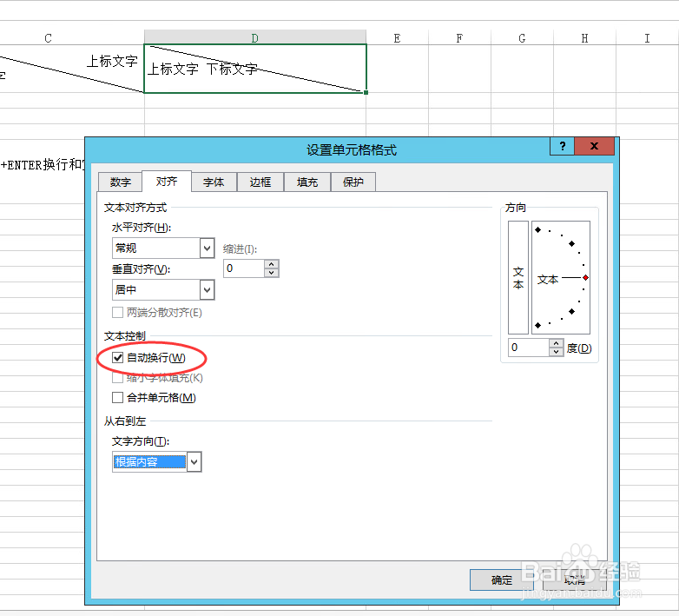
Task: Select column C header
Action: coord(48,37)
